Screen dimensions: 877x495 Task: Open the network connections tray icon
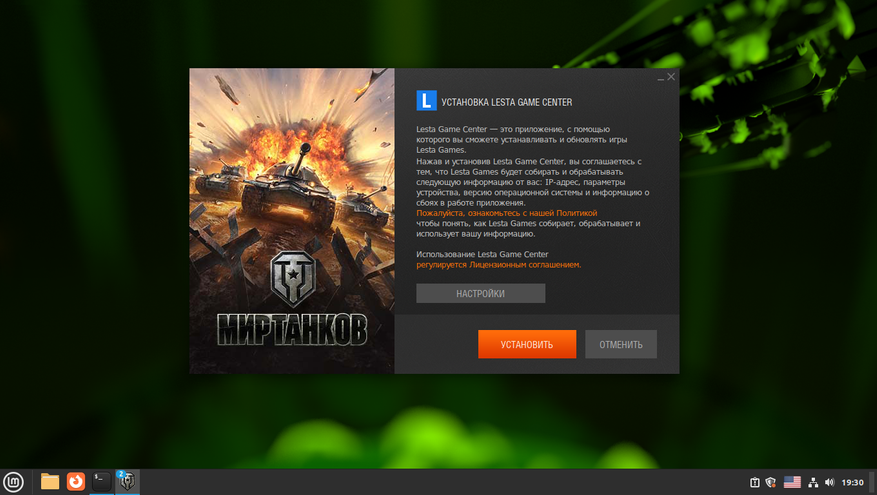[813, 482]
